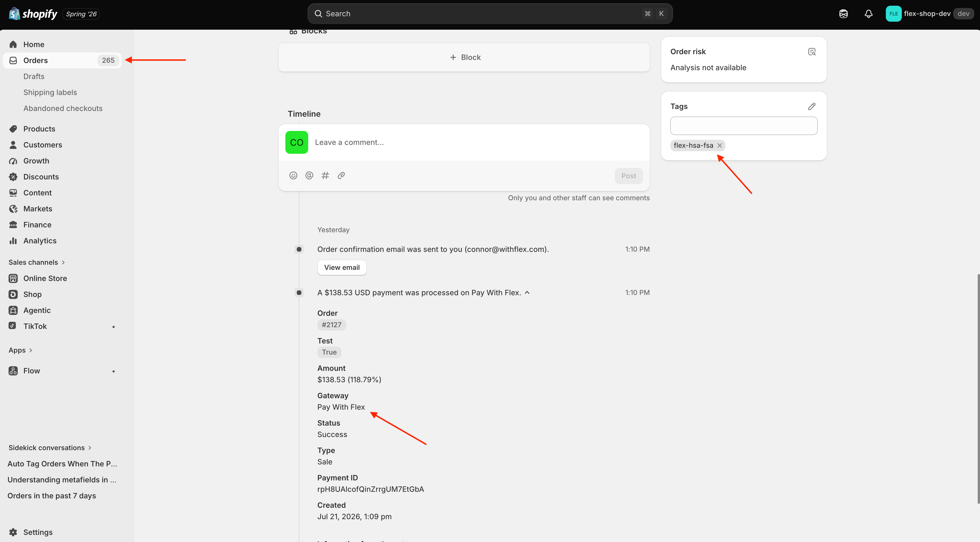
Task: Open the flex-shop-dev account menu
Action: click(x=929, y=14)
